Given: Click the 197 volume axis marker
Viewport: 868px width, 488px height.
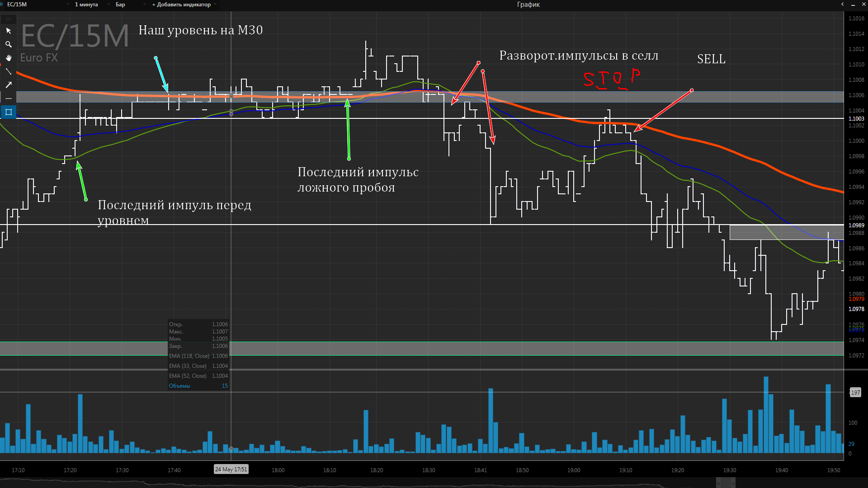Looking at the screenshot, I should pyautogui.click(x=855, y=393).
